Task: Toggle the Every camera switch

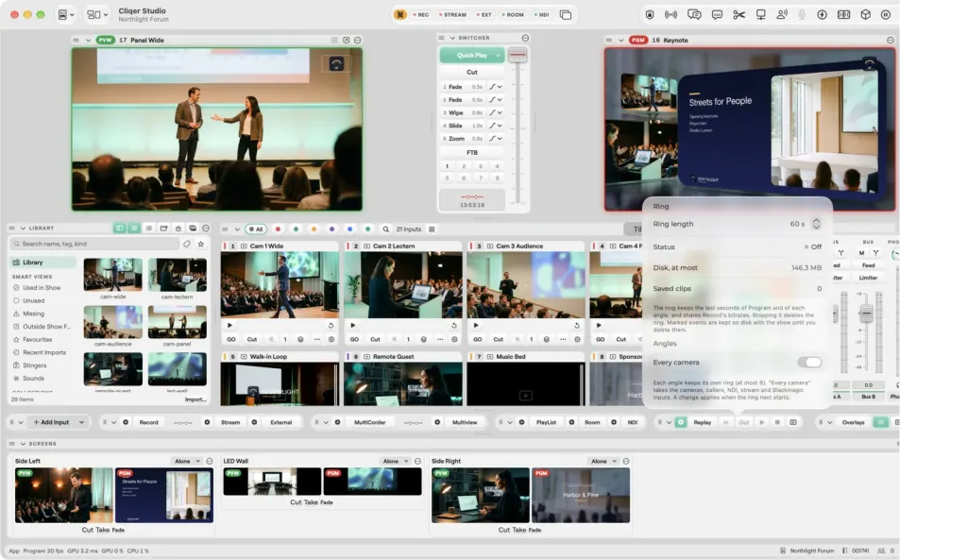Action: tap(809, 363)
